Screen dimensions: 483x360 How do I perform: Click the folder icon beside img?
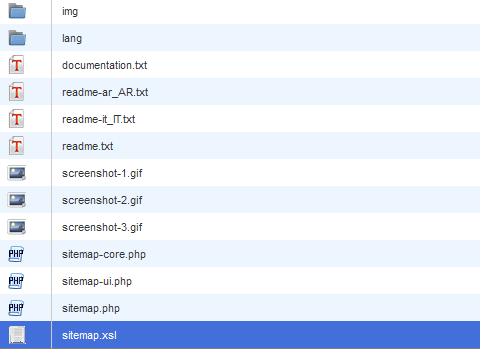[x=17, y=11]
